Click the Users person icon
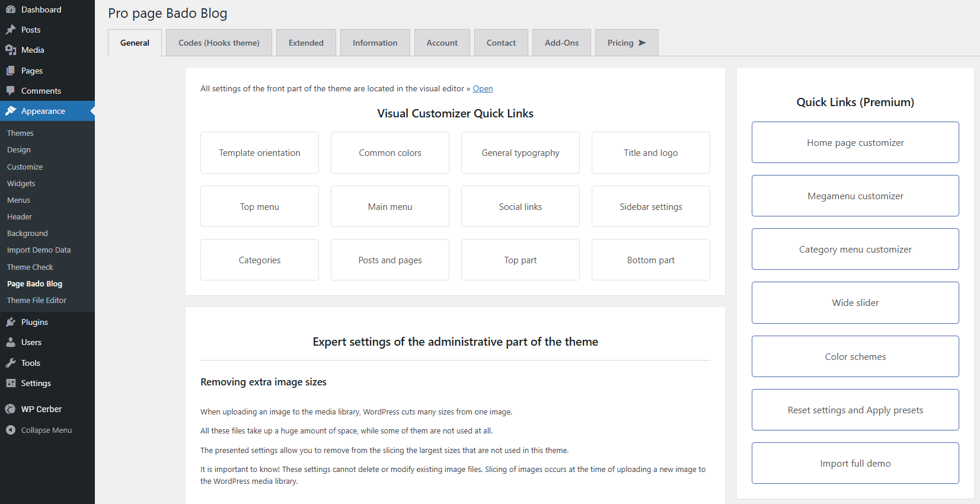 pos(11,342)
